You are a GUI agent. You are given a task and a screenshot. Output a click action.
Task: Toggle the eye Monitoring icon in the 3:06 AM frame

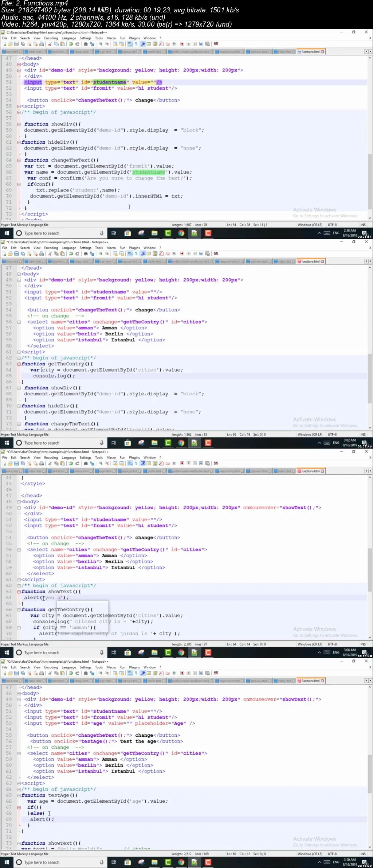tap(174, 463)
